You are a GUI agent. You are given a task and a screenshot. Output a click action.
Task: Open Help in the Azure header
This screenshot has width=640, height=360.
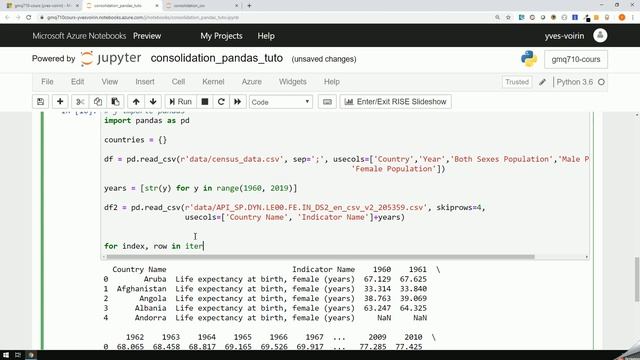(266, 36)
